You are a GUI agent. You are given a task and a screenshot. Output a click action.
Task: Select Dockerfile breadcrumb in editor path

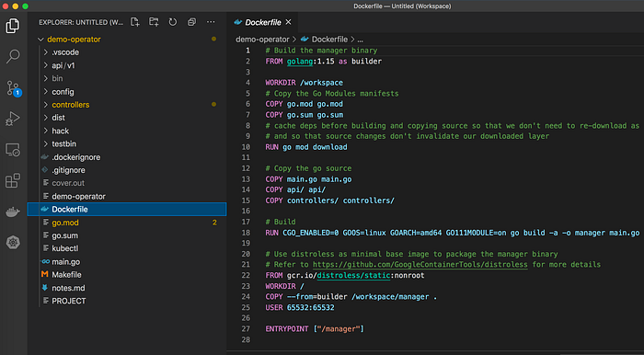[x=329, y=40]
